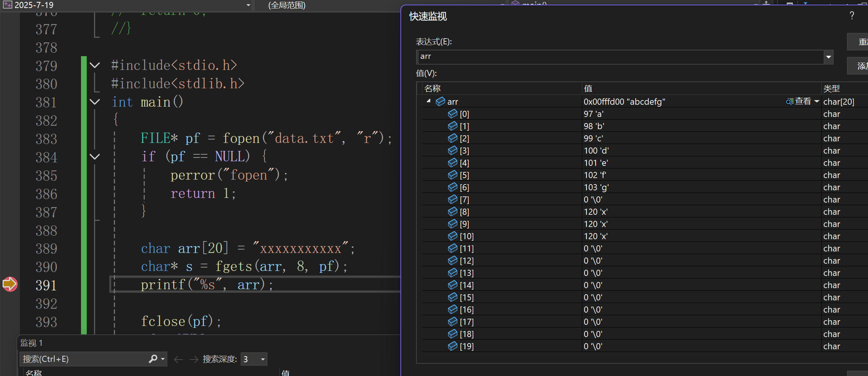Viewport: 868px width, 376px height.
Task: Open the 查看 visualizer dropdown arrow
Action: pos(817,101)
